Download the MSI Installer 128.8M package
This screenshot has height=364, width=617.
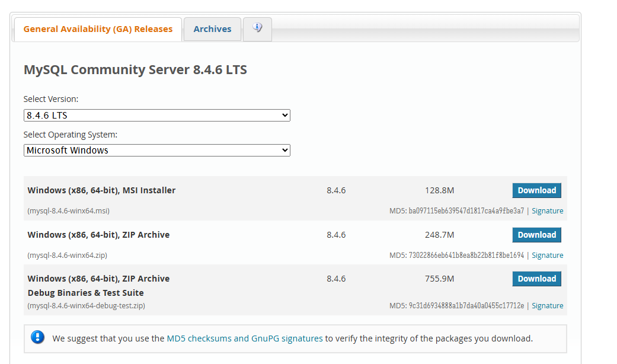click(537, 190)
